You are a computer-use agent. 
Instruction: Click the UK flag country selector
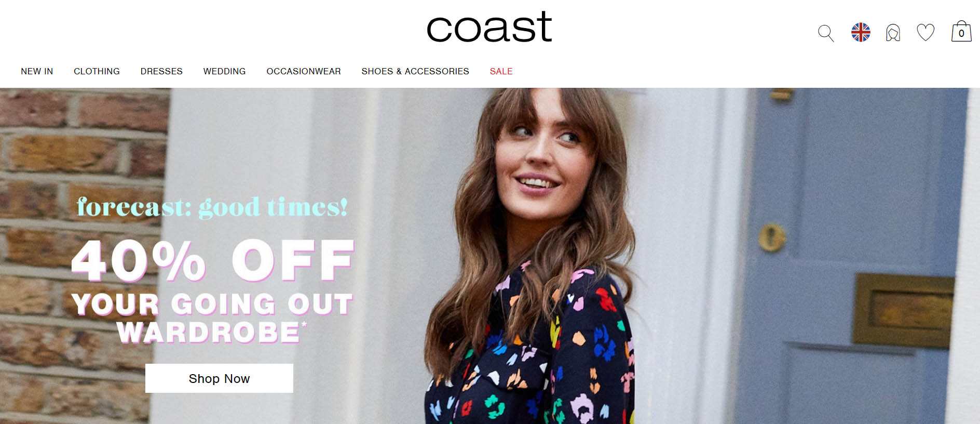coord(861,32)
